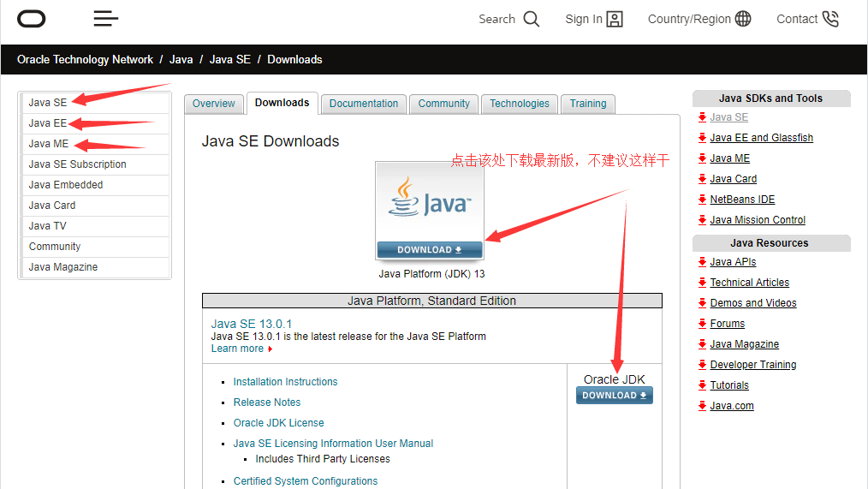Open the Java.com link
Viewport: 868px width, 489px height.
pyautogui.click(x=732, y=405)
